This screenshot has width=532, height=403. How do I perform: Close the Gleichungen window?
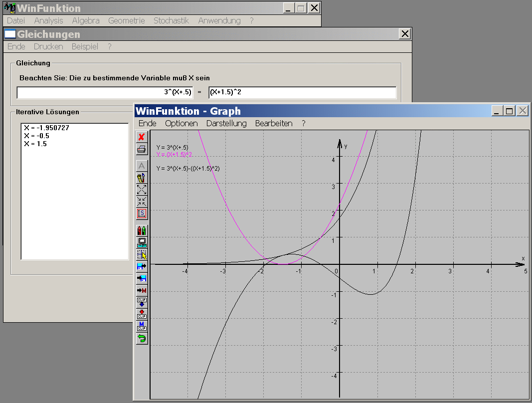(405, 33)
